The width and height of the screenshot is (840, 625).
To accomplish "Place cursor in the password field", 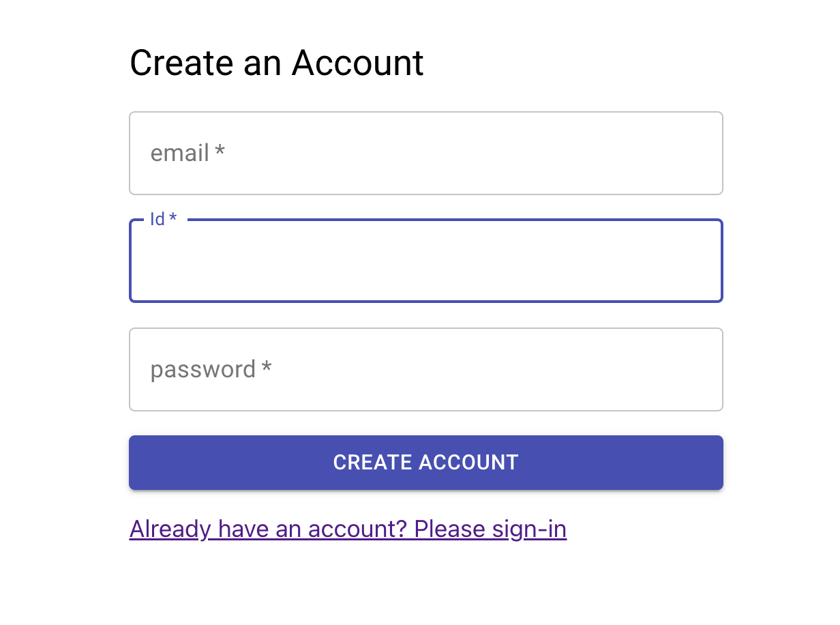I will point(426,369).
